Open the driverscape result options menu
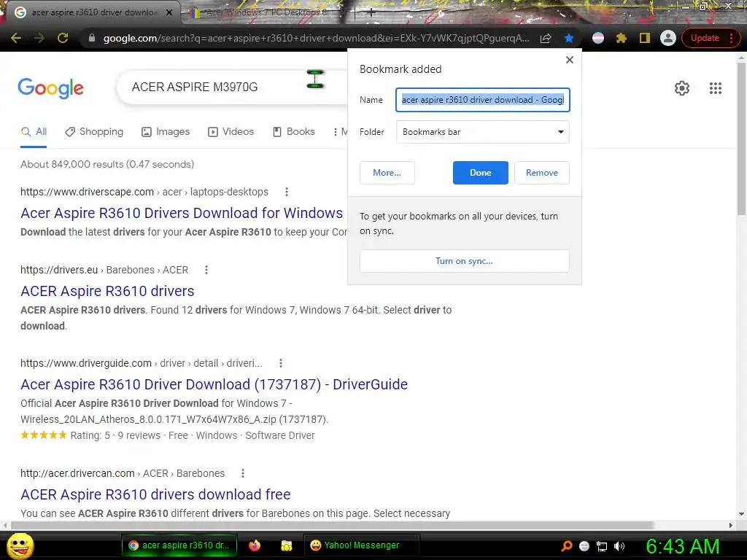 [286, 192]
